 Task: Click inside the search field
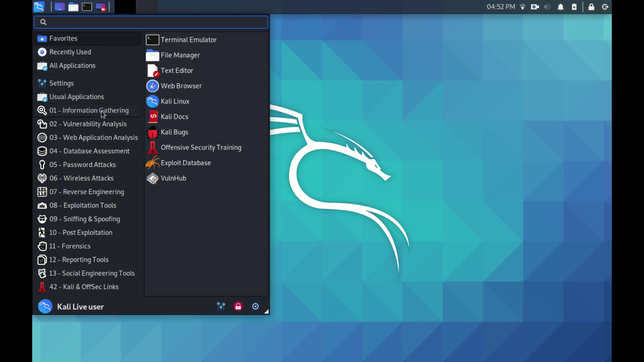(x=151, y=22)
